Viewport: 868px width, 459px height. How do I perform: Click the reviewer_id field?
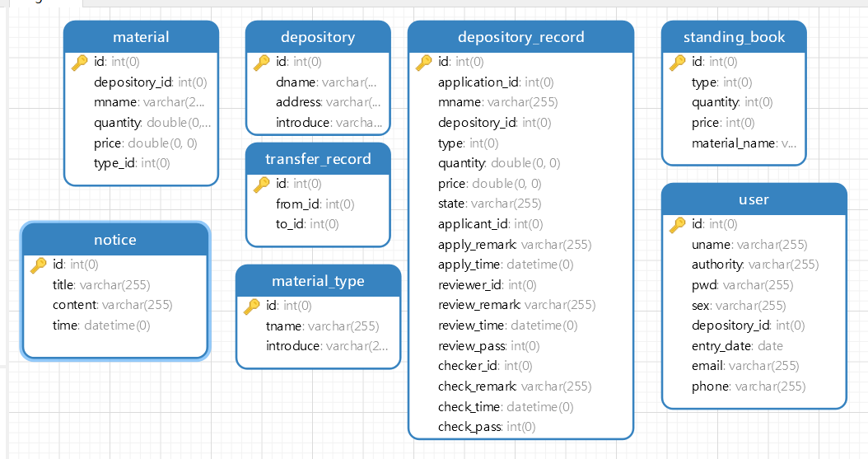(488, 285)
